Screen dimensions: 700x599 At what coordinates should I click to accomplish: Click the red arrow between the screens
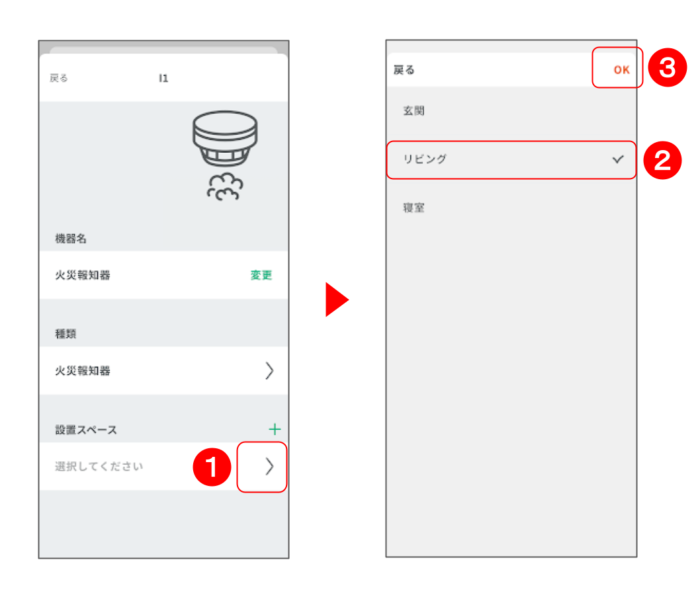[x=337, y=299]
